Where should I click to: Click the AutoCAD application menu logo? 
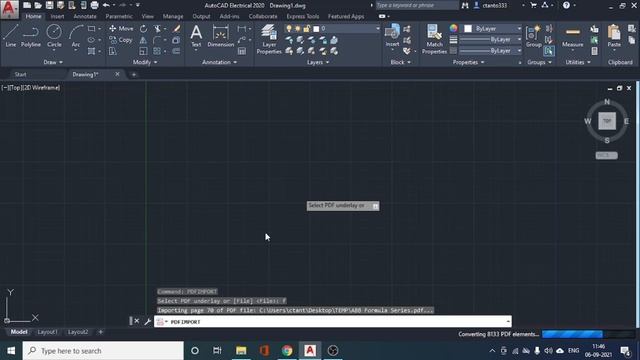point(9,9)
